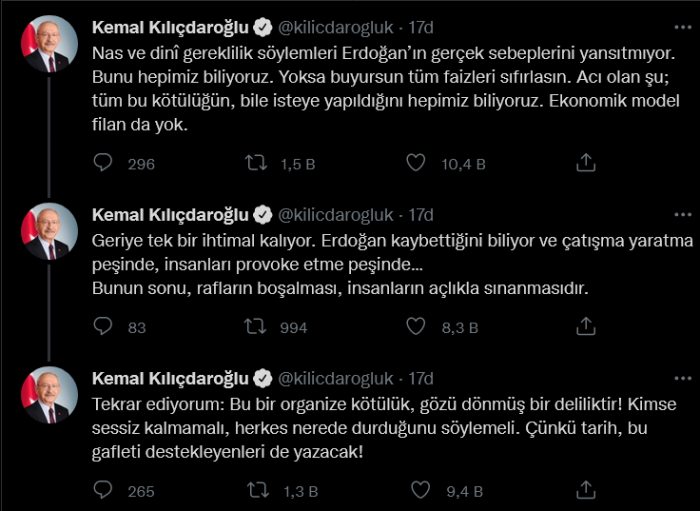Click the profile photo of the third tweet
Image resolution: width=700 pixels, height=511 pixels.
click(50, 398)
